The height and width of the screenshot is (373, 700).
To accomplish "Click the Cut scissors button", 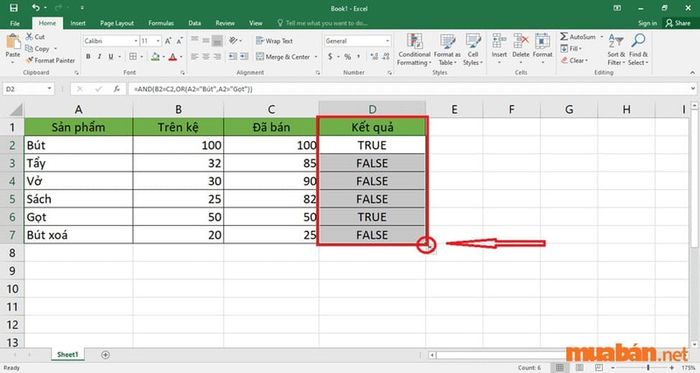I will (x=35, y=37).
